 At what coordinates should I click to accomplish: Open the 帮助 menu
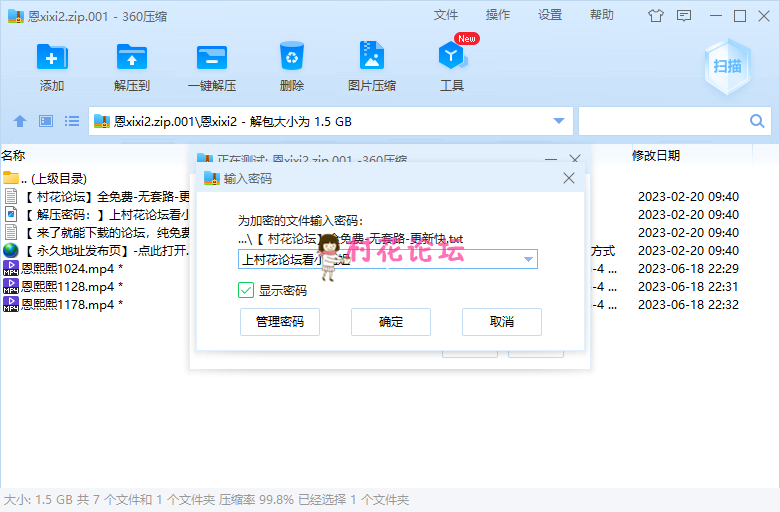pyautogui.click(x=602, y=15)
